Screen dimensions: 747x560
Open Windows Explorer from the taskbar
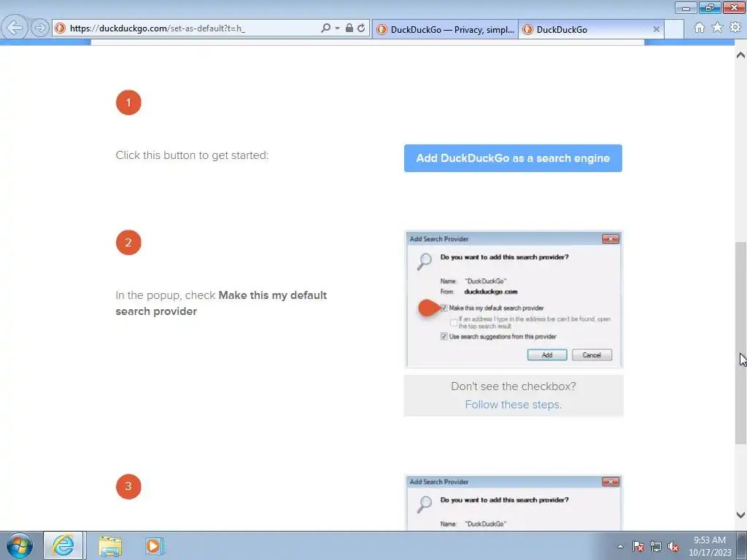pos(111,546)
